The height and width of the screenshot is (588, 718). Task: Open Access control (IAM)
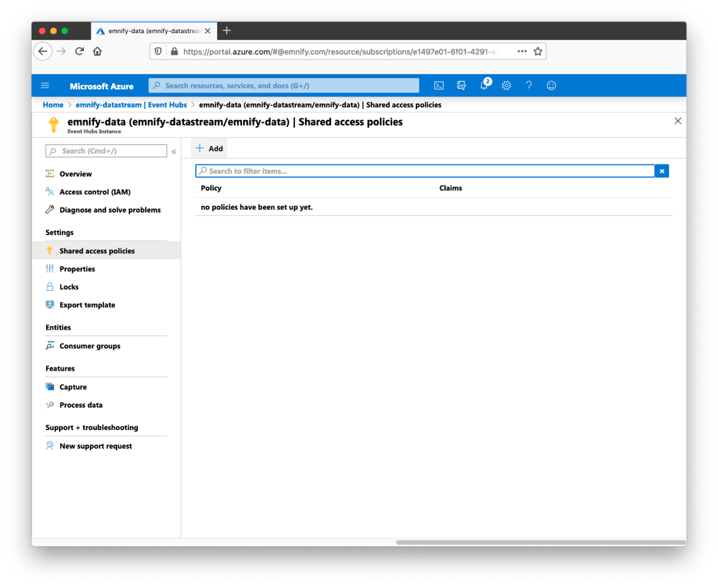[x=95, y=192]
